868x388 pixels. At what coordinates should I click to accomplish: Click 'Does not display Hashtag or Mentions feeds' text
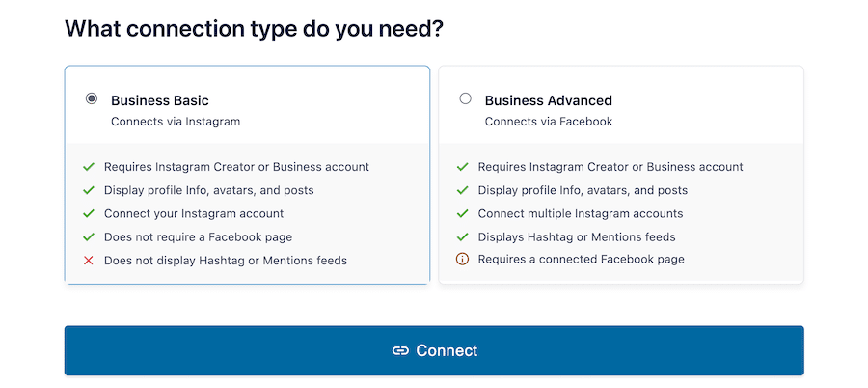tap(226, 261)
